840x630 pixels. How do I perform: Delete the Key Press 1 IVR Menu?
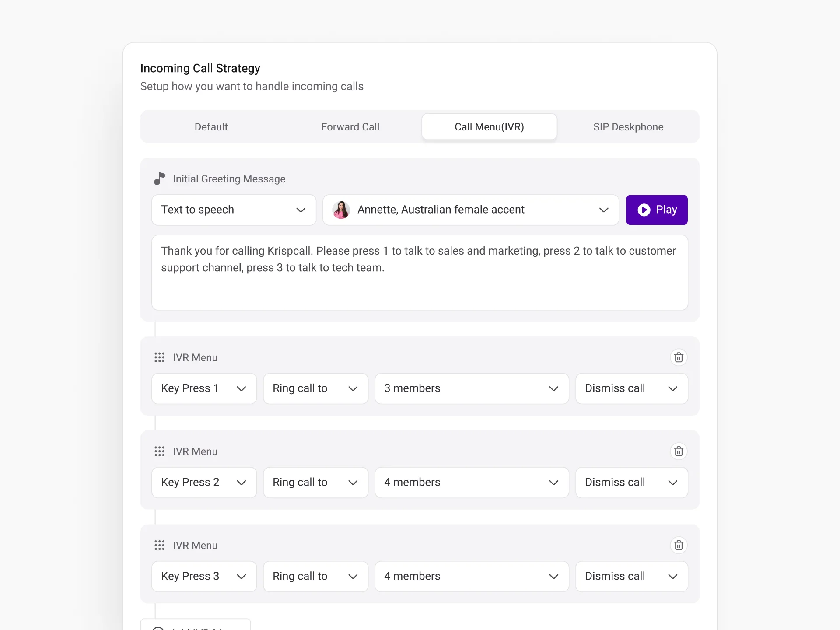coord(679,357)
